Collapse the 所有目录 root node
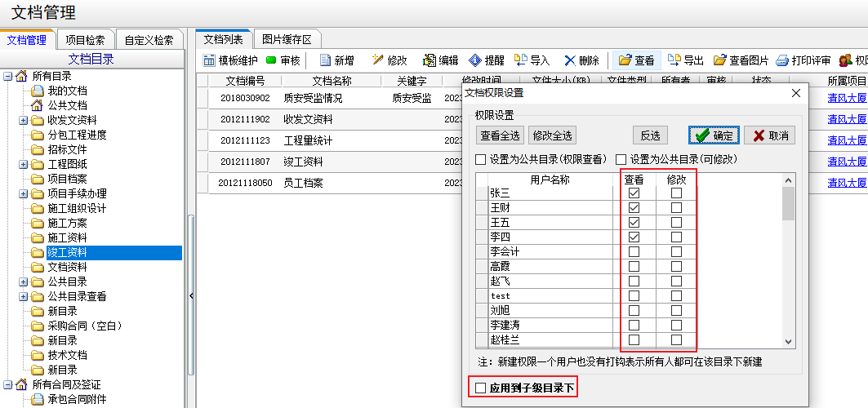 click(8, 77)
